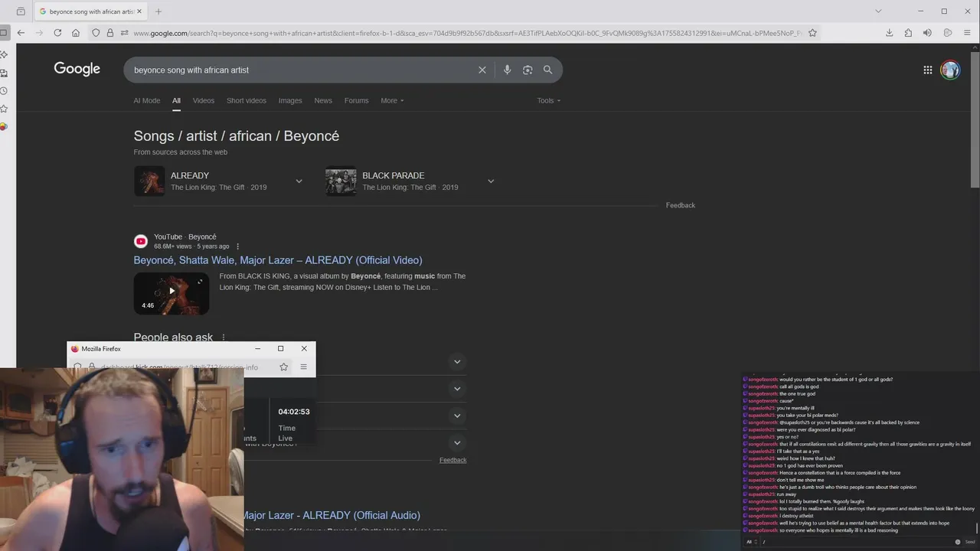Click the browser forward arrow
This screenshot has height=551, width=980.
tap(39, 33)
